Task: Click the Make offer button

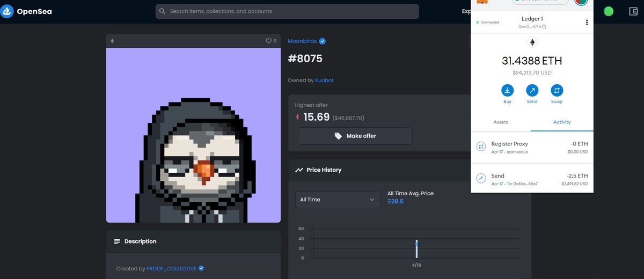Action: tap(355, 136)
